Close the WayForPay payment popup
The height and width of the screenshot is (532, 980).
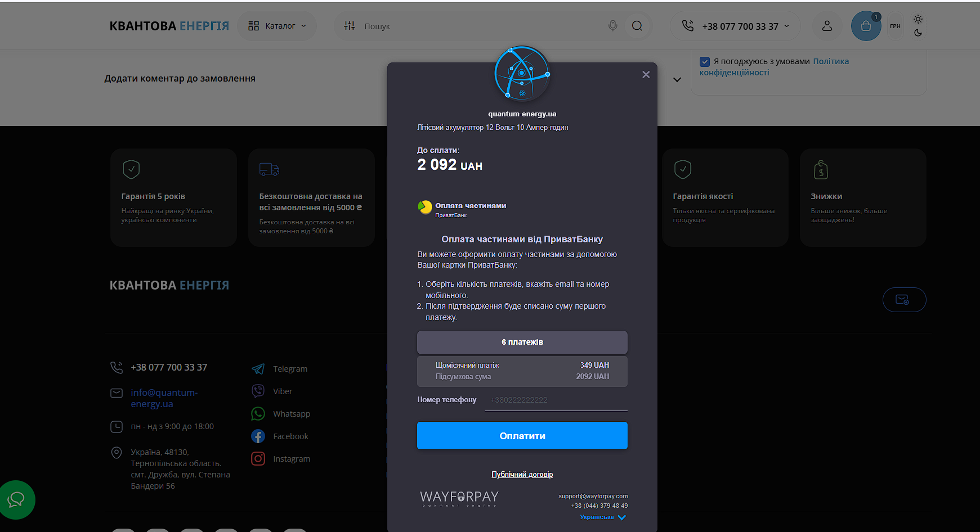click(646, 75)
